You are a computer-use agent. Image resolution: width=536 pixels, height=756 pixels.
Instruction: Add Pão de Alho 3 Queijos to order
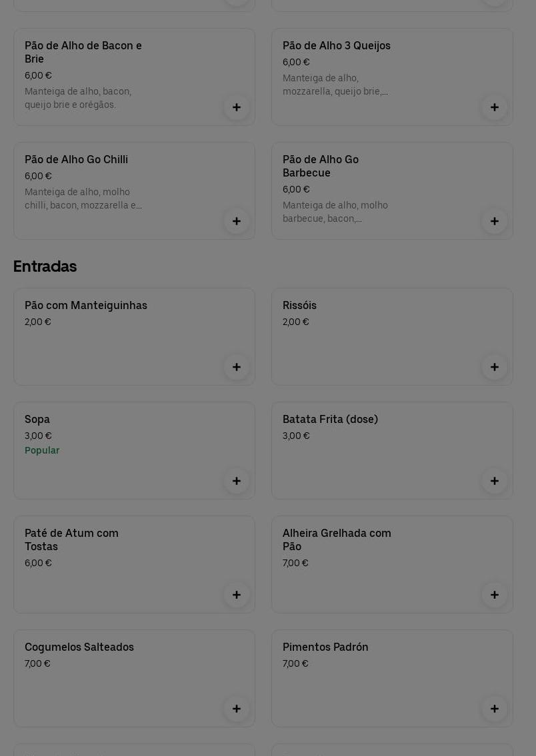click(495, 107)
